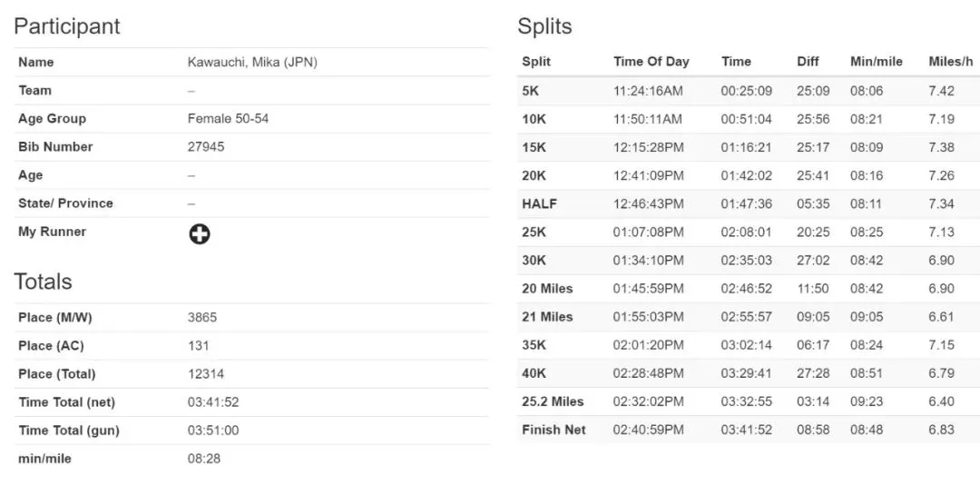The image size is (980, 485).
Task: Click the Time Of Day column header
Action: click(652, 62)
